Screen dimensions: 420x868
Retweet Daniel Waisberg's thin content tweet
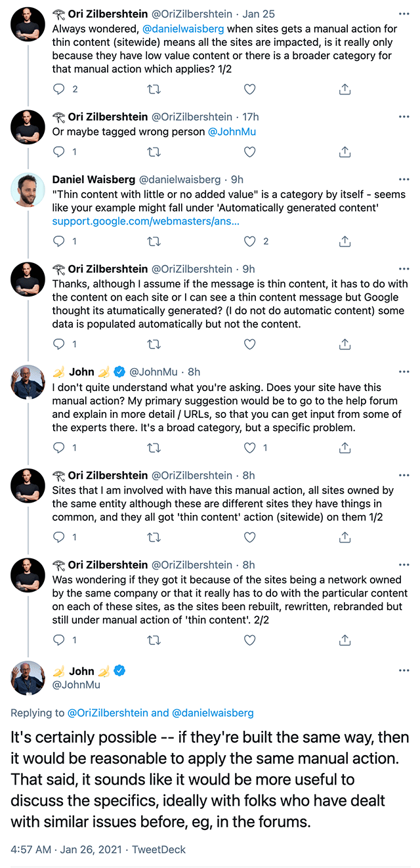click(x=154, y=241)
